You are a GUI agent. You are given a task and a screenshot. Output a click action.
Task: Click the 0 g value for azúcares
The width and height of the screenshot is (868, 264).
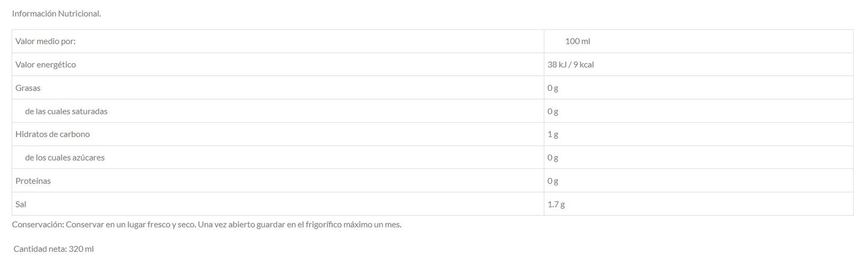(x=553, y=158)
